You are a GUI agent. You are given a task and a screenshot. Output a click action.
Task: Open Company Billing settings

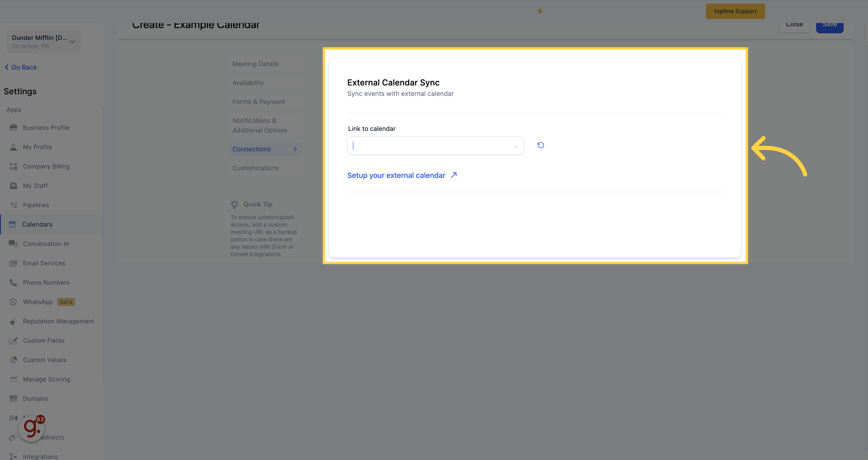46,166
